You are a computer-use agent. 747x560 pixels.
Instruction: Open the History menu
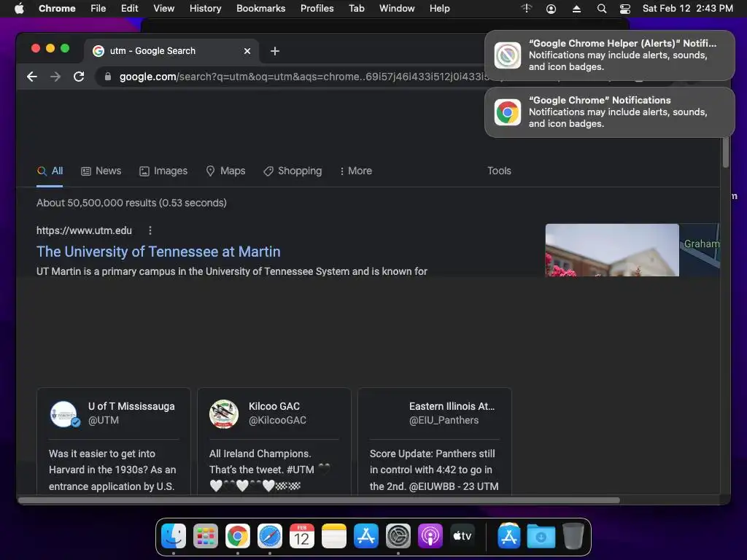point(205,8)
